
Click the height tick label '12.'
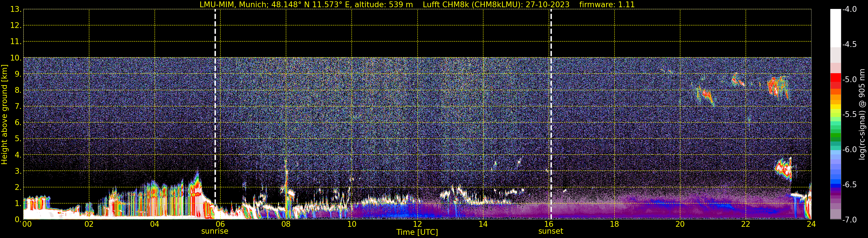[x=16, y=26]
